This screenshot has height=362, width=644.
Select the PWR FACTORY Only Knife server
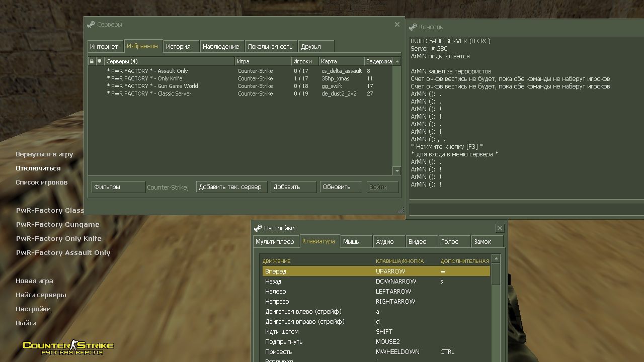(145, 78)
